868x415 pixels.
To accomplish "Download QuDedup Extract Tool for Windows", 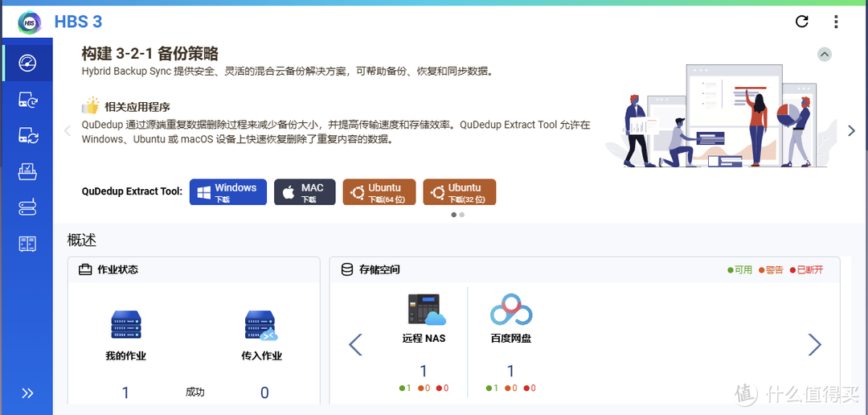I will (228, 191).
